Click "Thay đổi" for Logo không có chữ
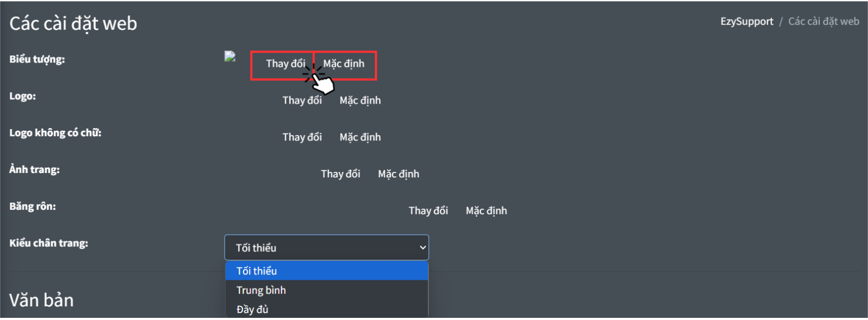 302,137
